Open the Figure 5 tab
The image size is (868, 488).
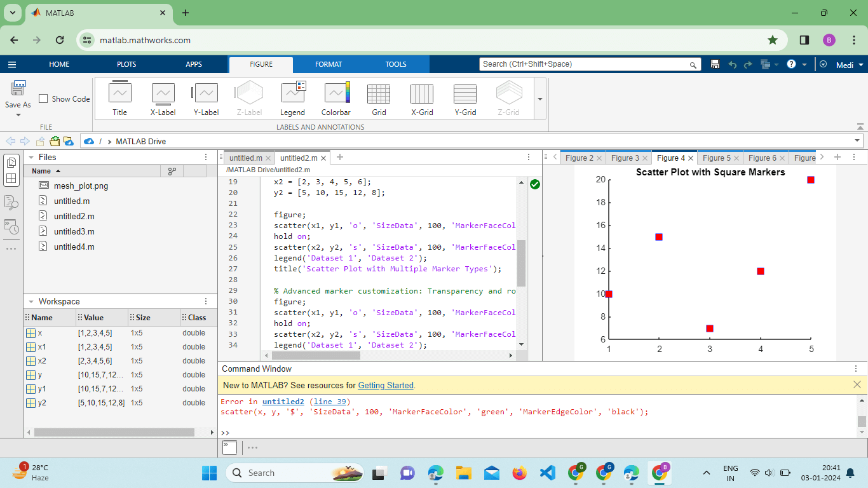pyautogui.click(x=716, y=158)
